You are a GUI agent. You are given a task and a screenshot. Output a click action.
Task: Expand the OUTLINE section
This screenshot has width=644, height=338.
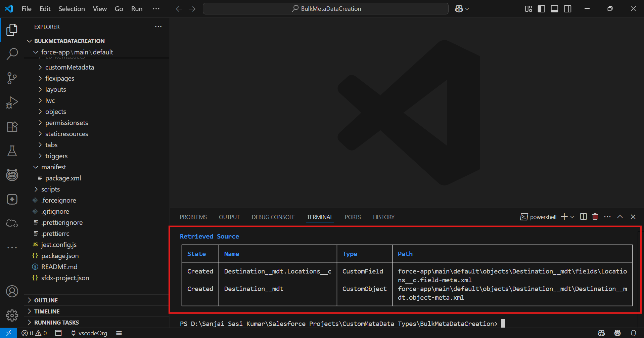point(46,300)
